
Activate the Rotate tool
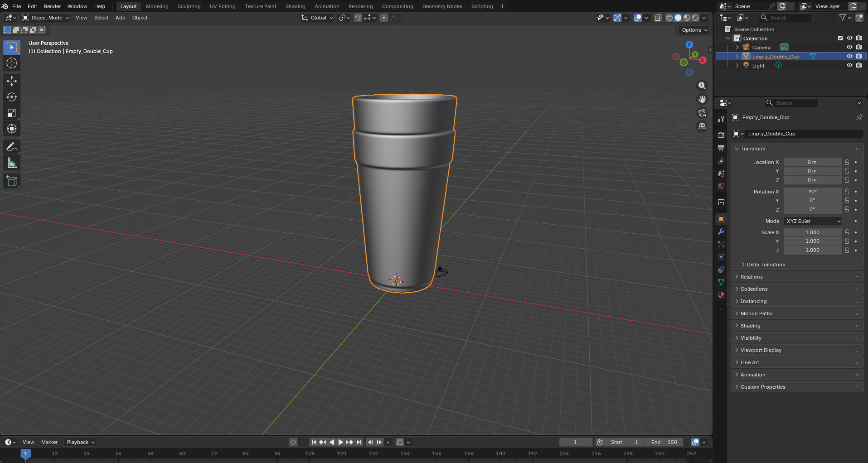pos(12,97)
